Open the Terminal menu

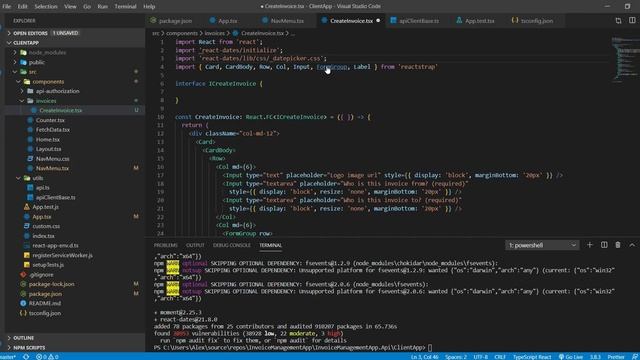pos(125,7)
